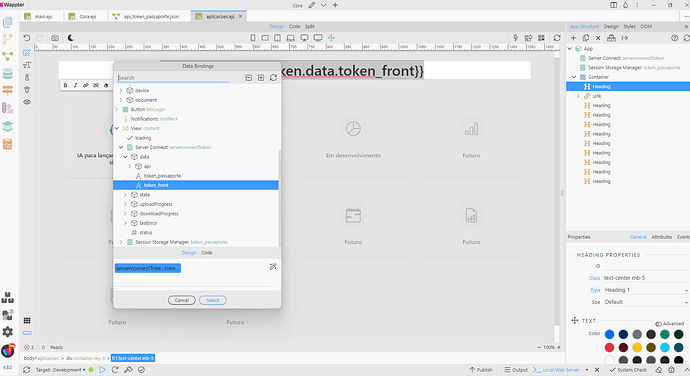Viewport: 690px width, 376px height.
Task: Open the Styles panel tab
Action: coord(629,26)
